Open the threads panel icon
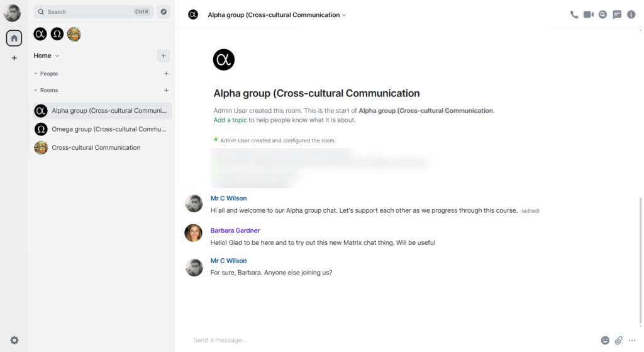This screenshot has height=352, width=644. 617,14
